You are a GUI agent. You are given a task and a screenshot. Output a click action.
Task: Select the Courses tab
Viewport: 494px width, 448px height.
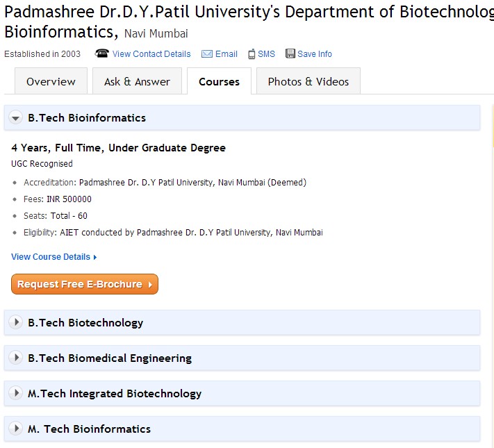[x=220, y=81]
